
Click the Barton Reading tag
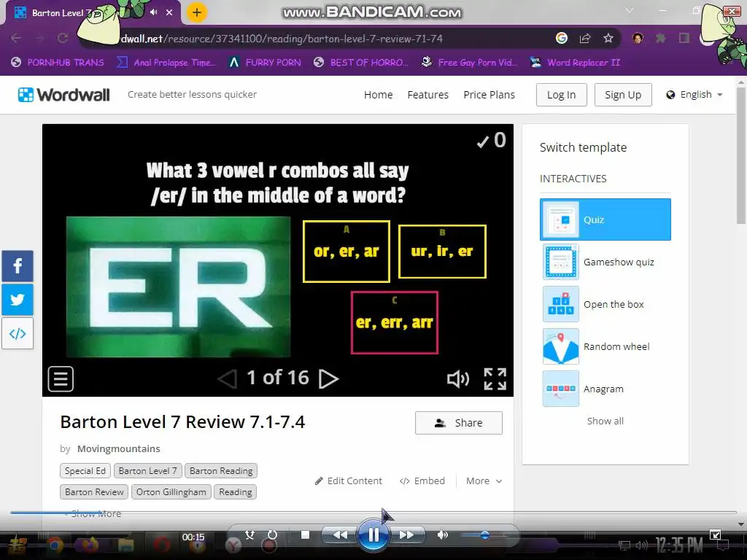click(221, 471)
